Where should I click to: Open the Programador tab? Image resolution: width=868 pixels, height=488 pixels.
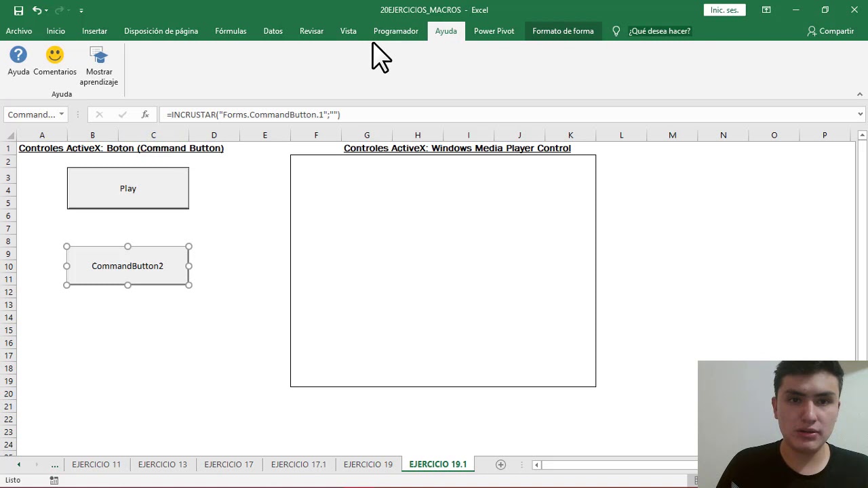click(x=395, y=31)
